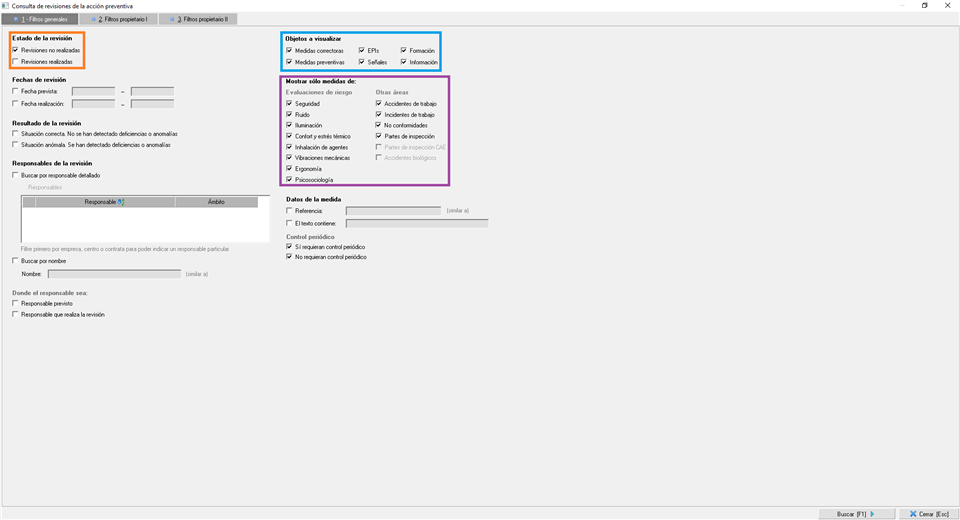Screen dimensions: 960x520
Task: Click the Cerrar [Esc] button
Action: (927, 514)
